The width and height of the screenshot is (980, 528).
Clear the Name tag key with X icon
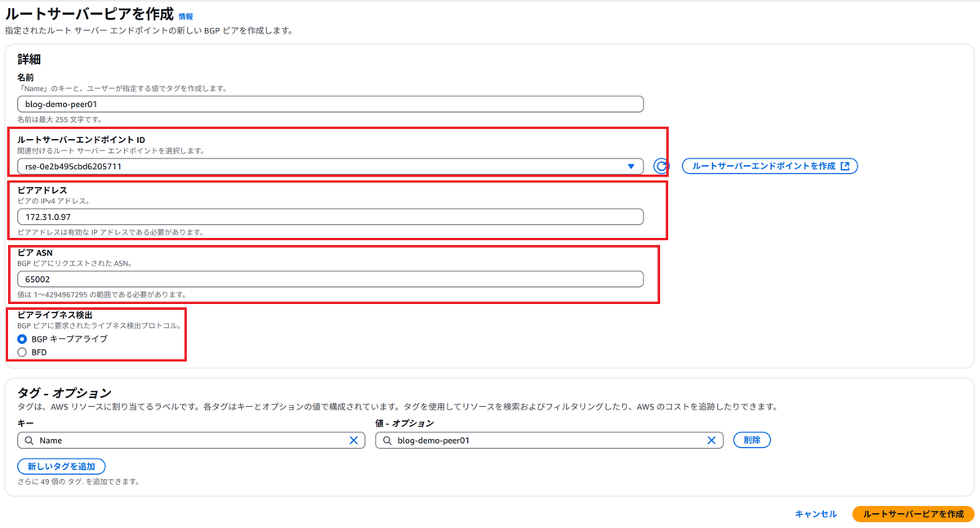[x=354, y=441]
